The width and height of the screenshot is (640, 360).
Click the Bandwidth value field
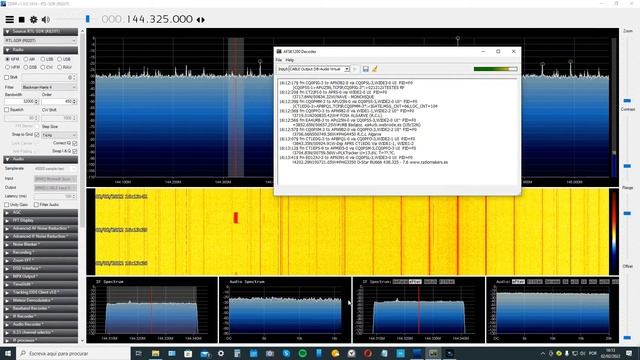tap(21, 101)
